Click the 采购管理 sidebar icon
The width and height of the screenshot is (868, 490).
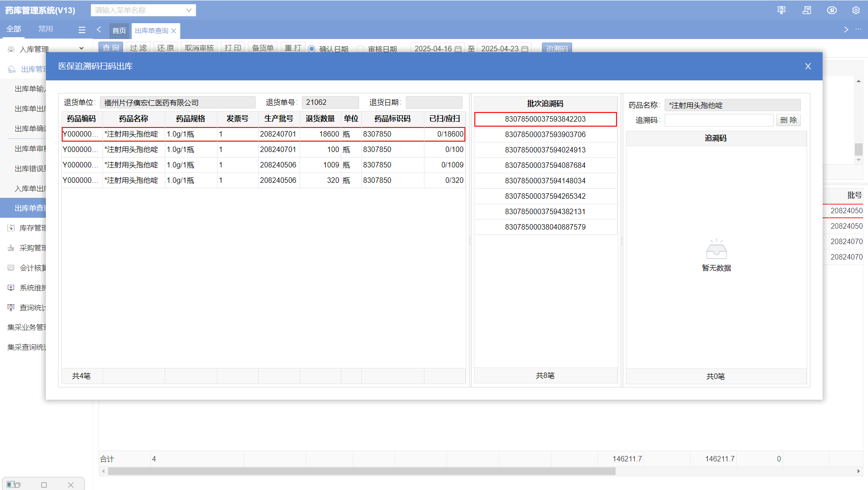pyautogui.click(x=11, y=248)
